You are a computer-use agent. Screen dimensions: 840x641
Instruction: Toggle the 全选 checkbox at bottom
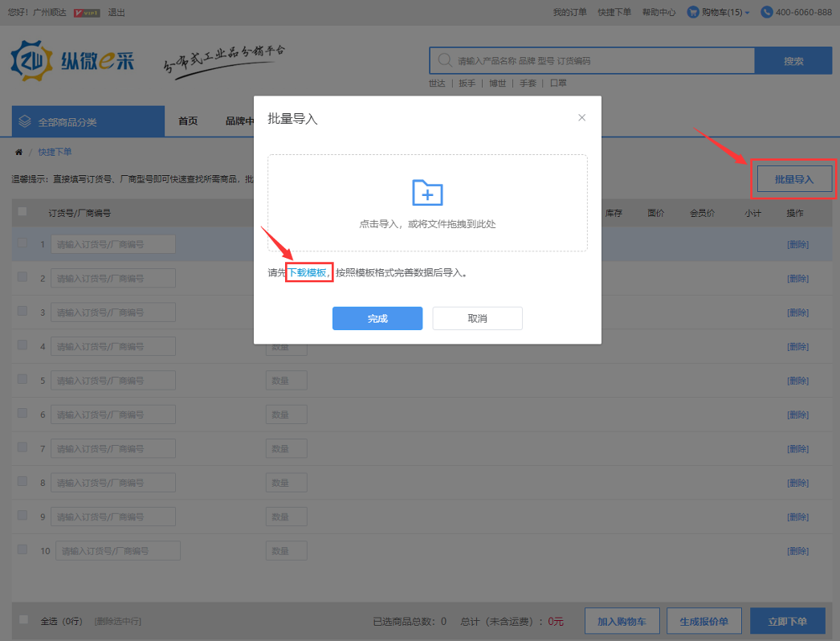click(x=23, y=620)
